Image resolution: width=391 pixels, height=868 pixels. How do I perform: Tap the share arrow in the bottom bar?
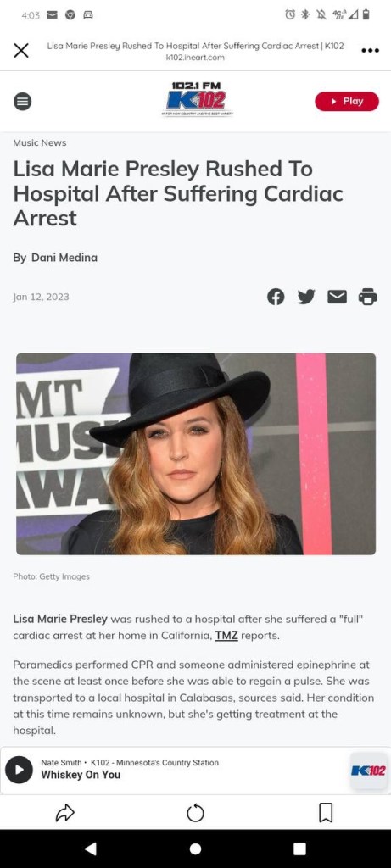coord(64,813)
